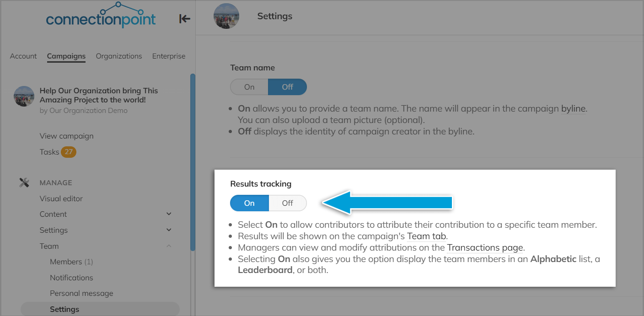The height and width of the screenshot is (316, 644).
Task: Click the 'Settings' page title
Action: (275, 16)
